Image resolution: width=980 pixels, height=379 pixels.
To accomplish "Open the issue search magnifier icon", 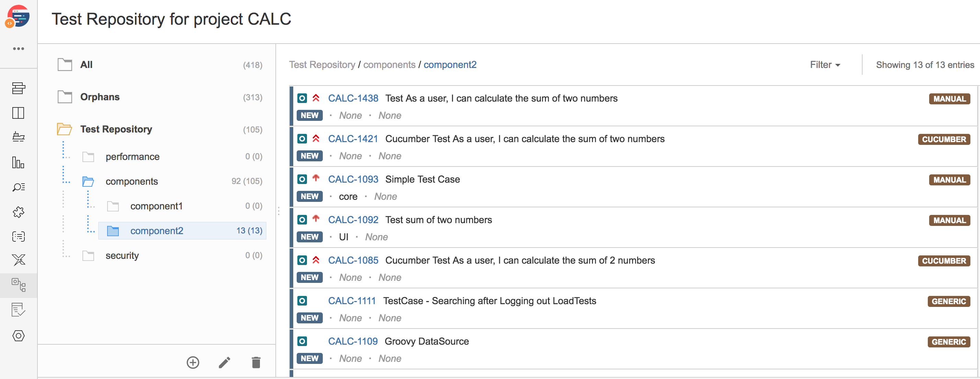I will click(18, 187).
